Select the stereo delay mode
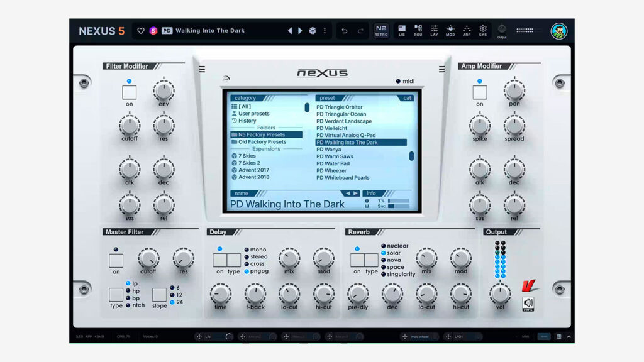The width and height of the screenshot is (644, 362). click(x=256, y=256)
